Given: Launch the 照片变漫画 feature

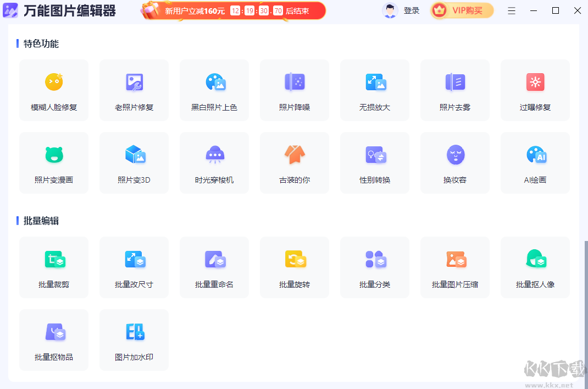Looking at the screenshot, I should pos(53,162).
